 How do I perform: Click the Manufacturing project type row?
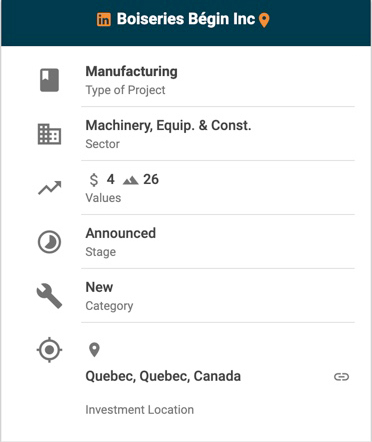[x=218, y=80]
